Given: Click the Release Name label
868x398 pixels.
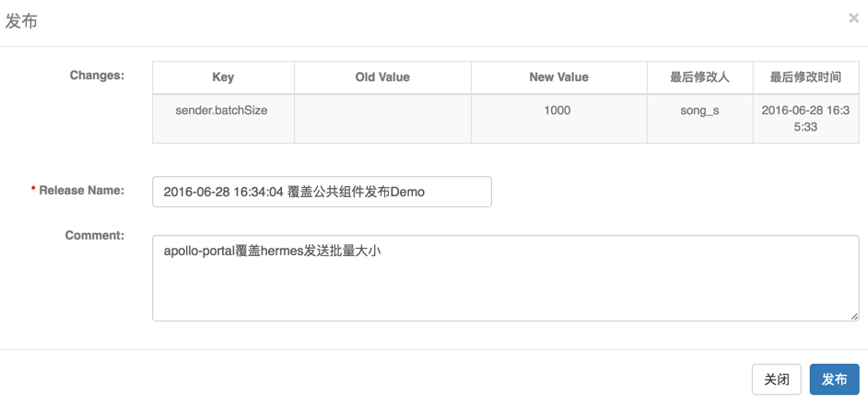Looking at the screenshot, I should point(81,191).
